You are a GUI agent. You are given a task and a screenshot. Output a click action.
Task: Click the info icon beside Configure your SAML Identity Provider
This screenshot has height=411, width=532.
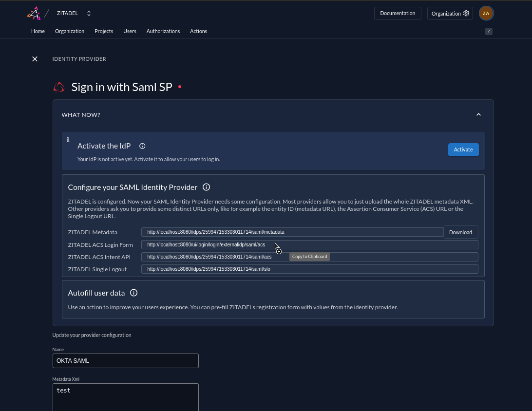(x=206, y=187)
